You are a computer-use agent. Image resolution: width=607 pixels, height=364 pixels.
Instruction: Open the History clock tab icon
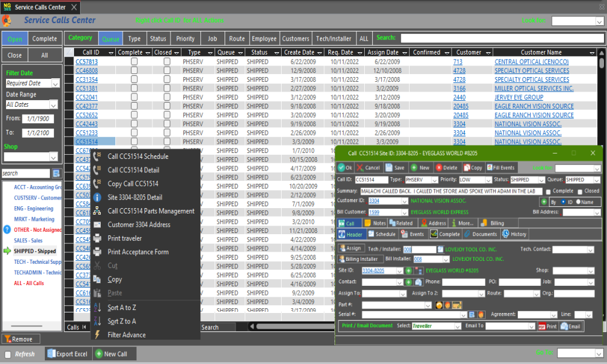(505, 234)
